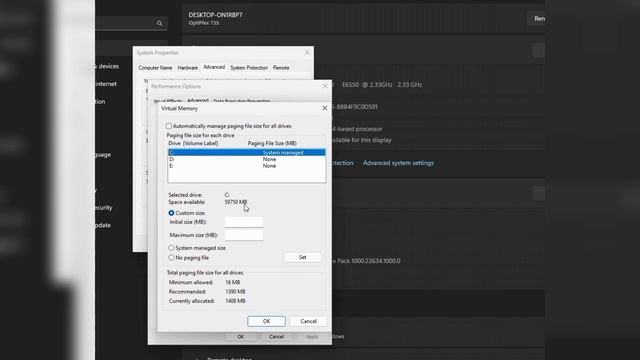The height and width of the screenshot is (360, 640).
Task: Open Hardware tab in System Properties
Action: click(188, 68)
